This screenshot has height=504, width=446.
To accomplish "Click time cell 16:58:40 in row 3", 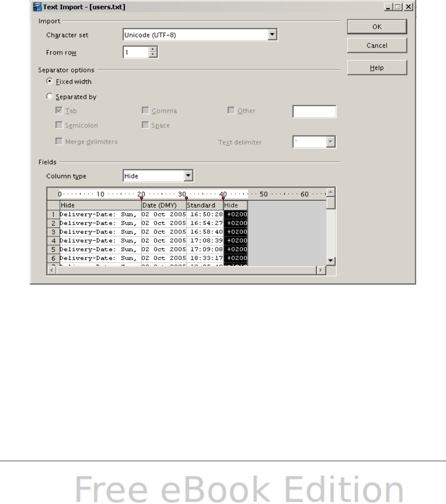I will coord(205,231).
